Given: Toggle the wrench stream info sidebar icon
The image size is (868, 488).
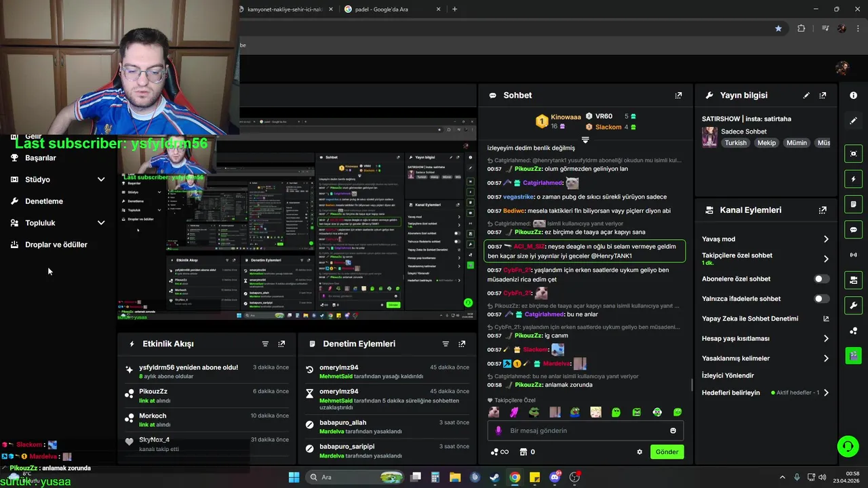Looking at the screenshot, I should tap(854, 305).
